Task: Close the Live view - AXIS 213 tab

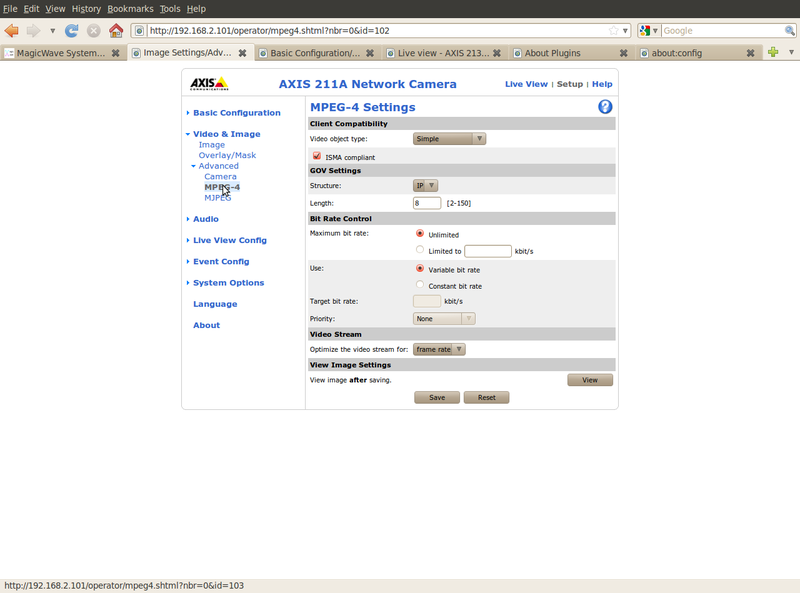Action: pos(496,53)
